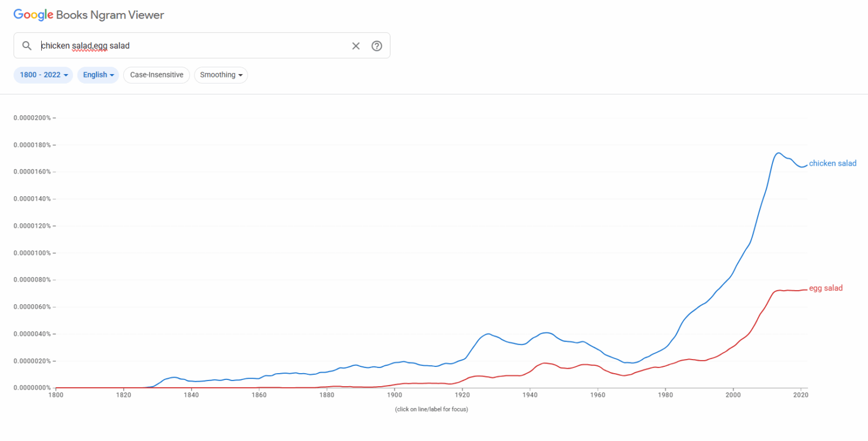Click the Google Books Ngram Viewer logo
The height and width of the screenshot is (441, 868).
pyautogui.click(x=89, y=15)
